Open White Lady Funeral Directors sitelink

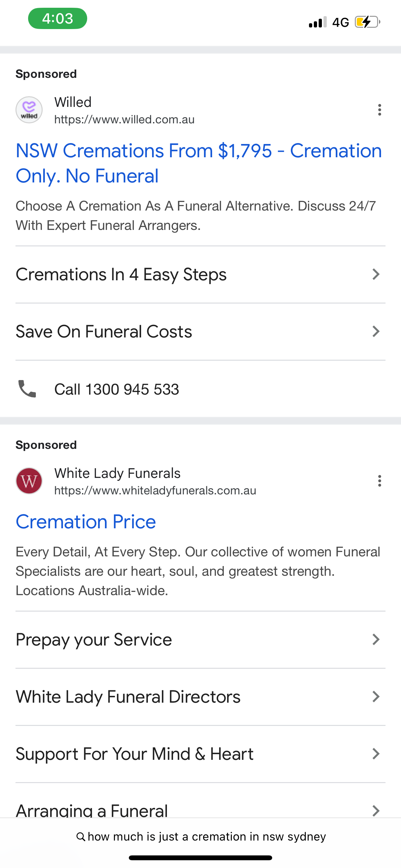[128, 697]
